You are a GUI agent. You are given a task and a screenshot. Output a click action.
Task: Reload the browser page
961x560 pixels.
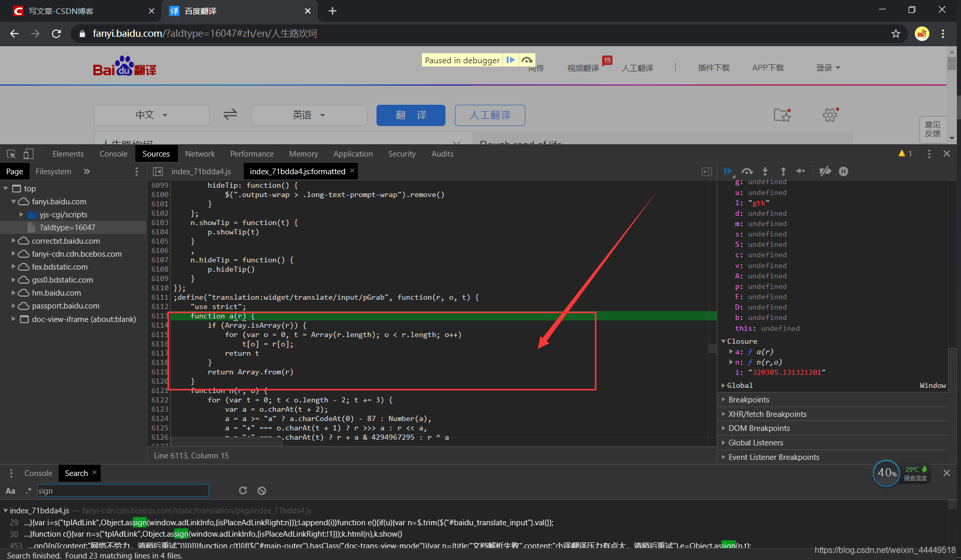pos(57,34)
